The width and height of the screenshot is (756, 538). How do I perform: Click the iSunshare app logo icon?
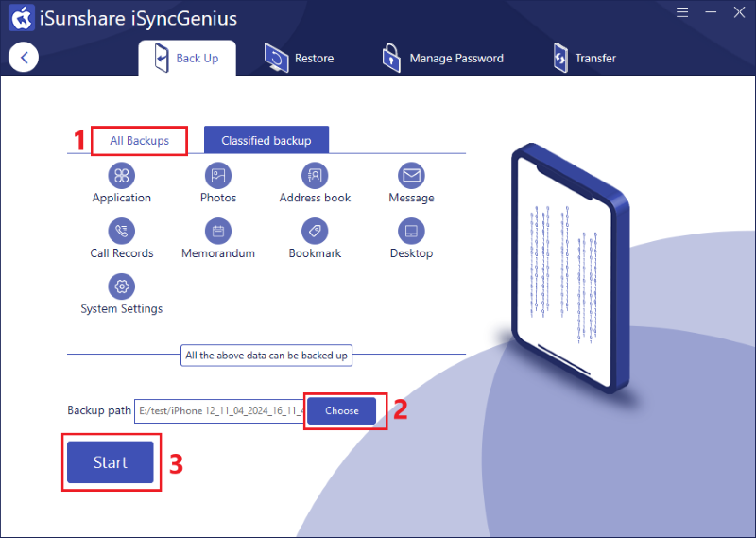point(22,17)
